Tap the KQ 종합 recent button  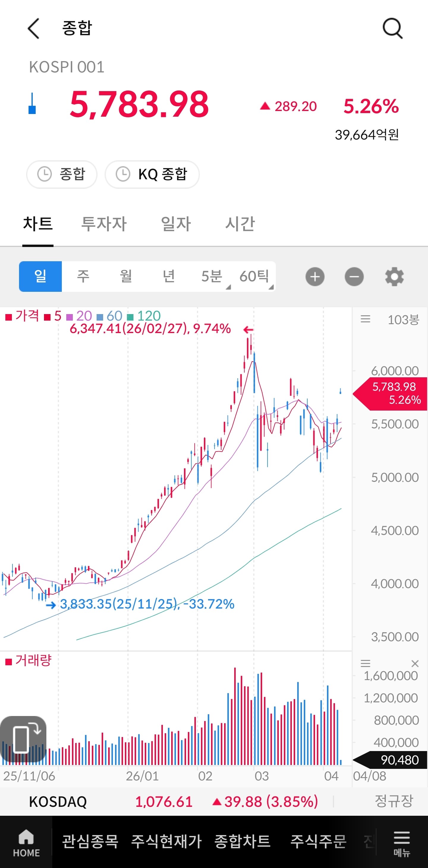coord(152,174)
